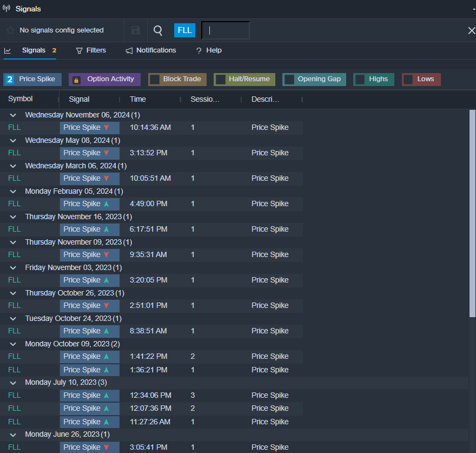
Task: Click the X icon to clear symbol search
Action: coord(471,30)
